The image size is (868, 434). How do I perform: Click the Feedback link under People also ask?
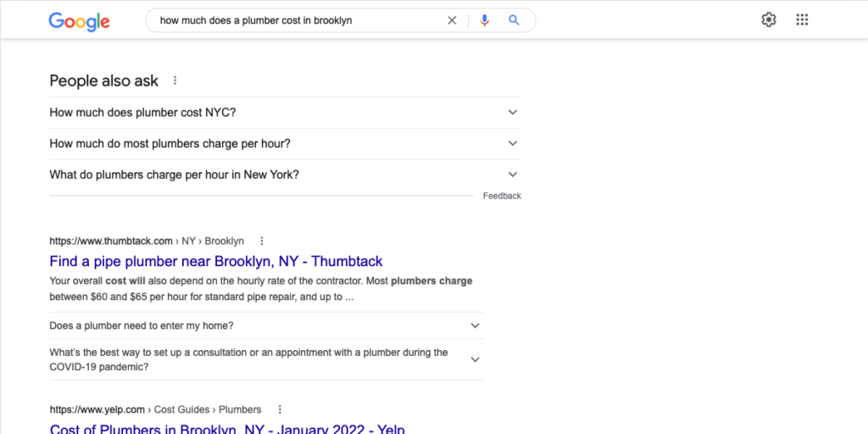tap(502, 196)
